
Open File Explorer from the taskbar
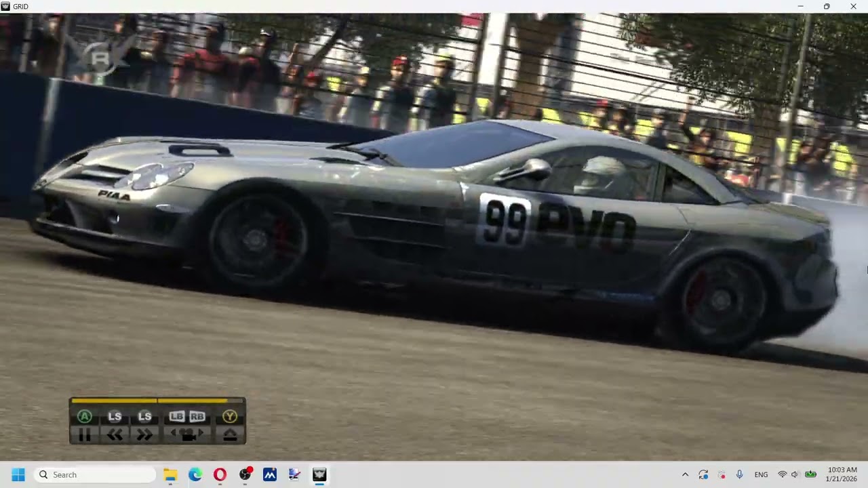tap(170, 475)
